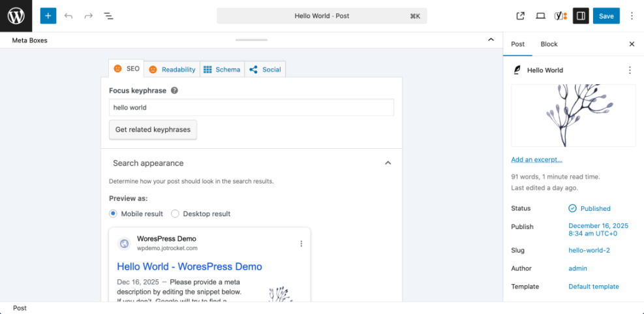This screenshot has width=644, height=314.
Task: Click the wpdemo.jotrocket.com URL text
Action: click(167, 248)
